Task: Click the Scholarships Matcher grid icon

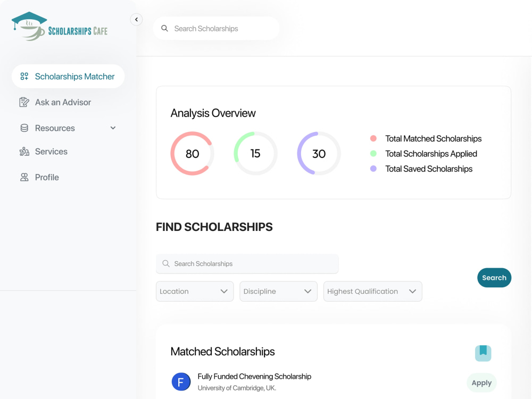Action: point(24,76)
